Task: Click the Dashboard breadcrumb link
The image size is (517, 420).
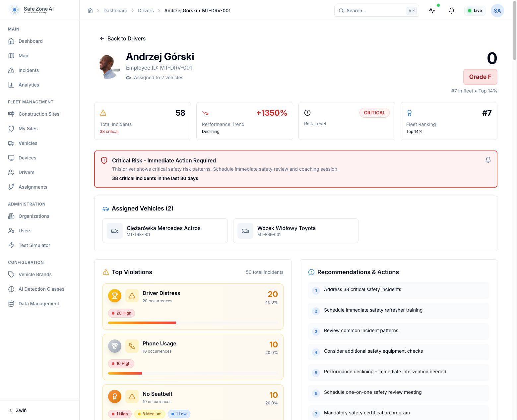Action: (x=115, y=11)
